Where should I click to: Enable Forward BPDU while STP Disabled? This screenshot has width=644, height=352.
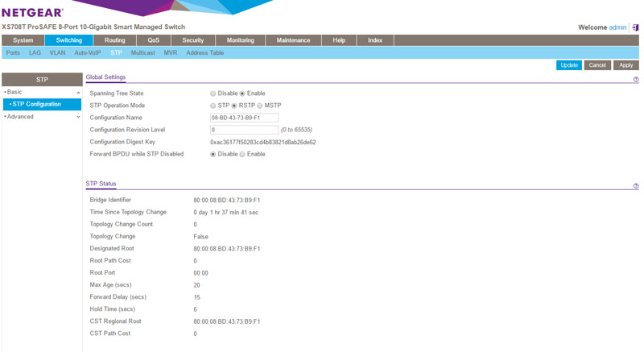[x=242, y=154]
